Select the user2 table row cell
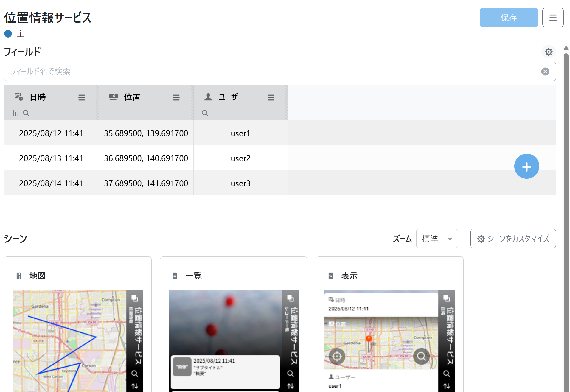 click(x=240, y=158)
